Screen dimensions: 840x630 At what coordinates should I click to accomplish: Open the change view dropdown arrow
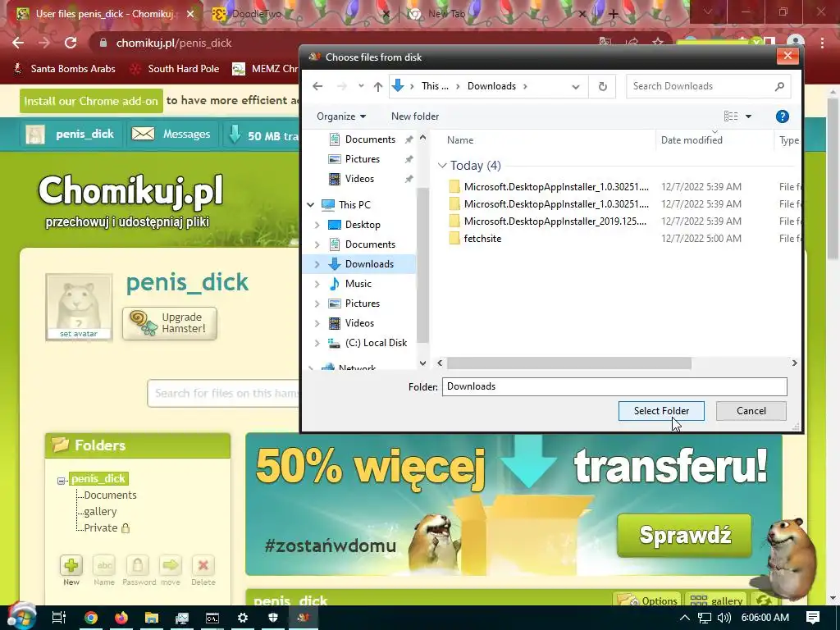pyautogui.click(x=748, y=116)
